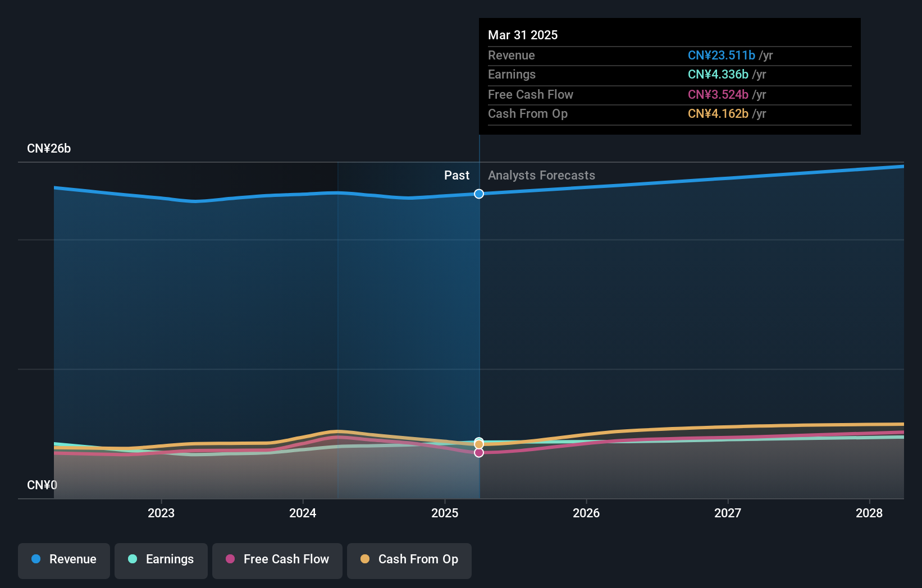Click the CN¥23.511b revenue value in the tooltip

[722, 55]
